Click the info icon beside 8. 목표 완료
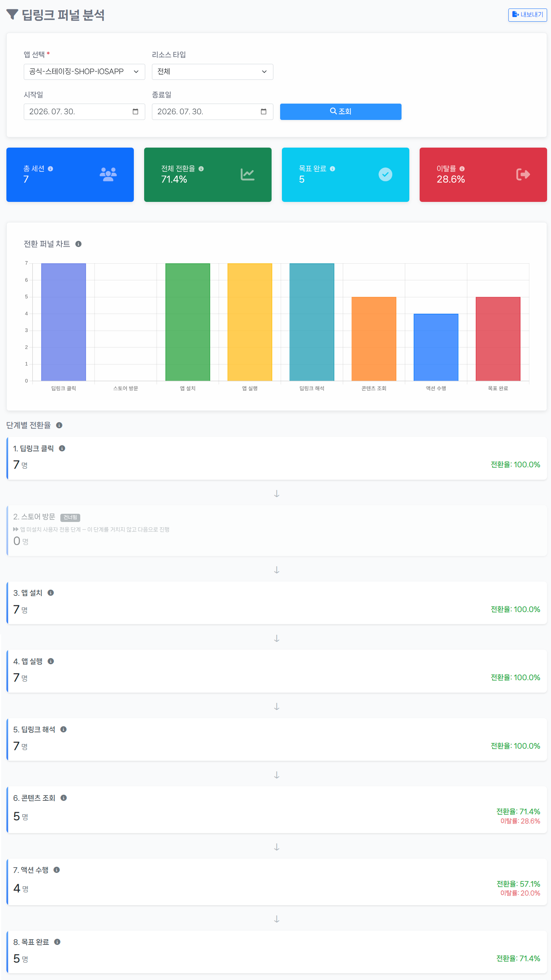The width and height of the screenshot is (551, 980). [57, 942]
